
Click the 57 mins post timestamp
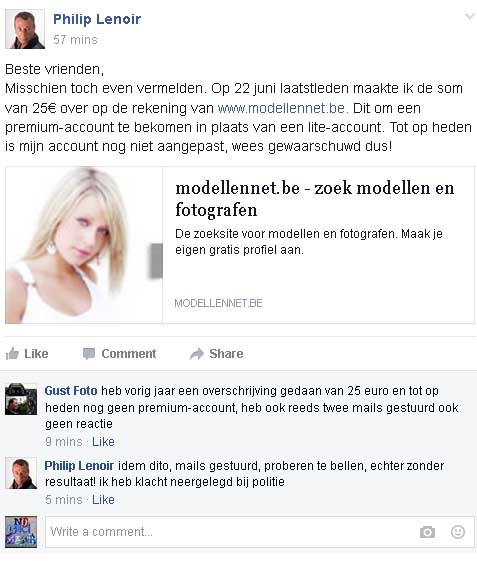(x=75, y=40)
